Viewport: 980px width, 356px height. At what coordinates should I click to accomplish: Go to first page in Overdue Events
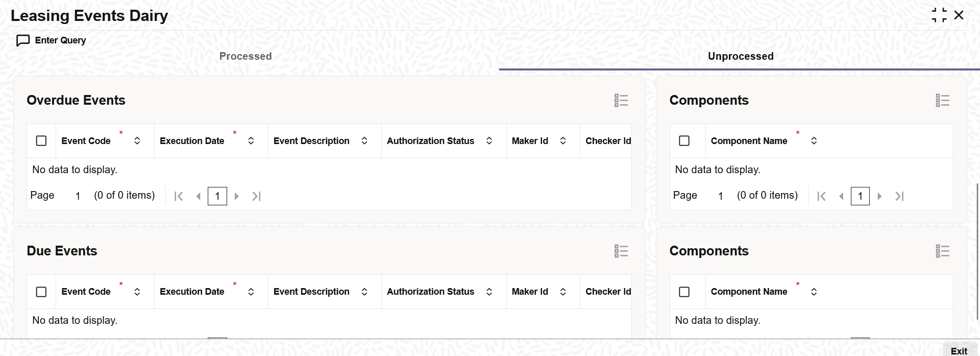[179, 196]
